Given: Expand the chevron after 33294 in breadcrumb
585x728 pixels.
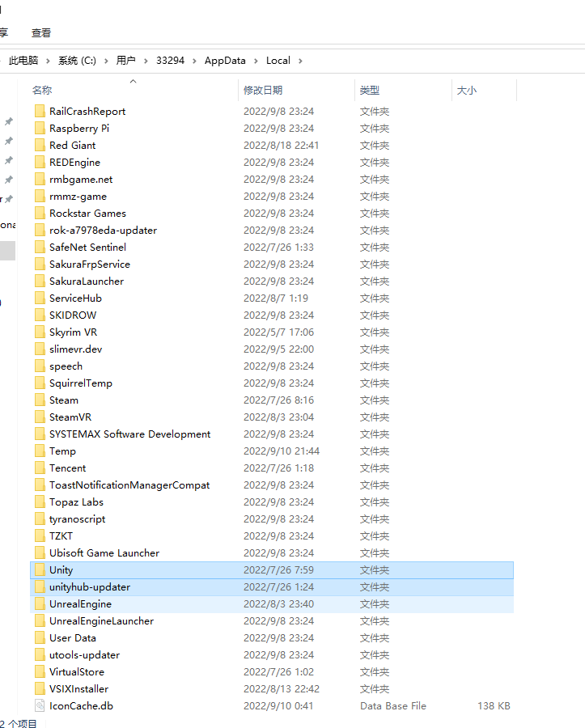Looking at the screenshot, I should coord(194,61).
